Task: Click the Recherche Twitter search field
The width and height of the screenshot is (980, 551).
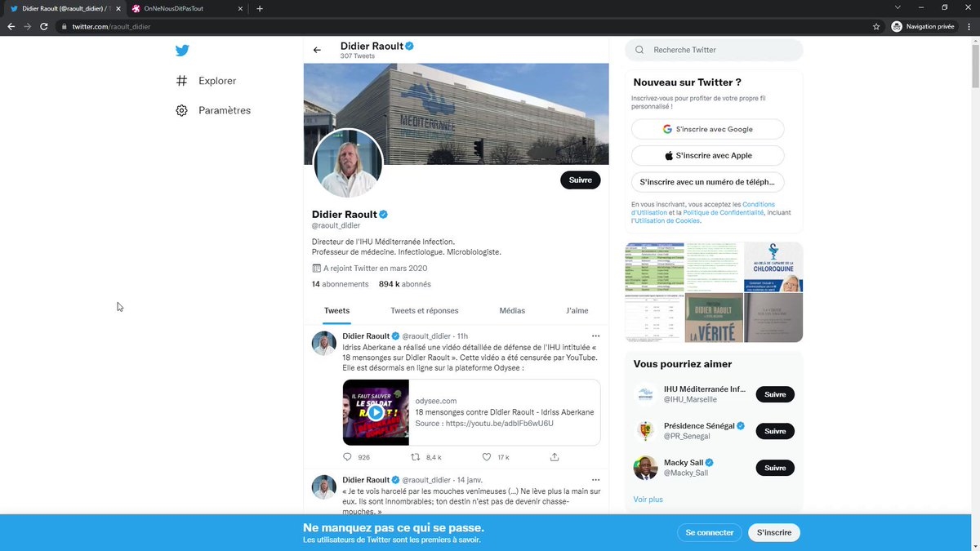Action: click(715, 50)
